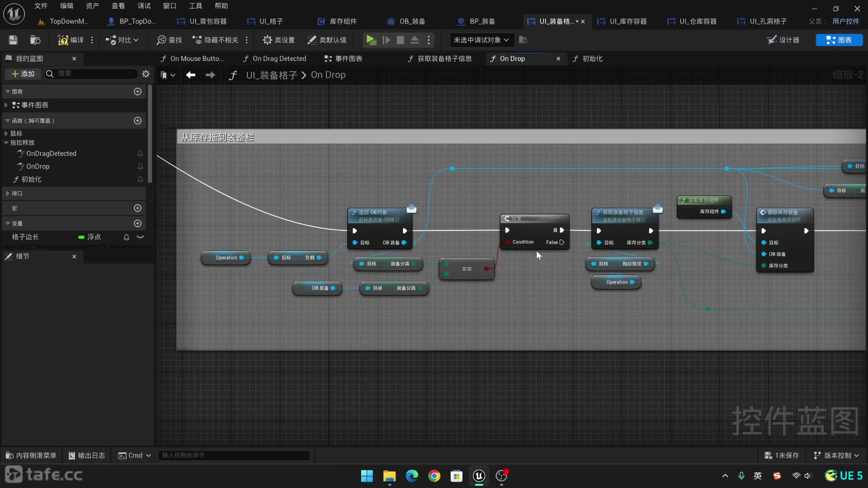The image size is (868, 488).
Task: Toggle visibility of OnDrop event node
Action: tap(140, 166)
